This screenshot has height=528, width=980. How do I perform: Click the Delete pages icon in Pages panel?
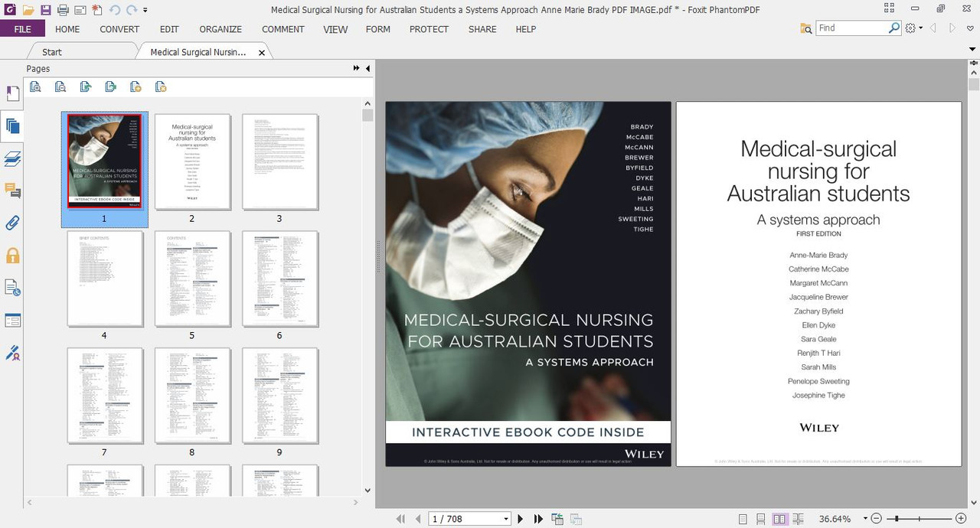[161, 86]
